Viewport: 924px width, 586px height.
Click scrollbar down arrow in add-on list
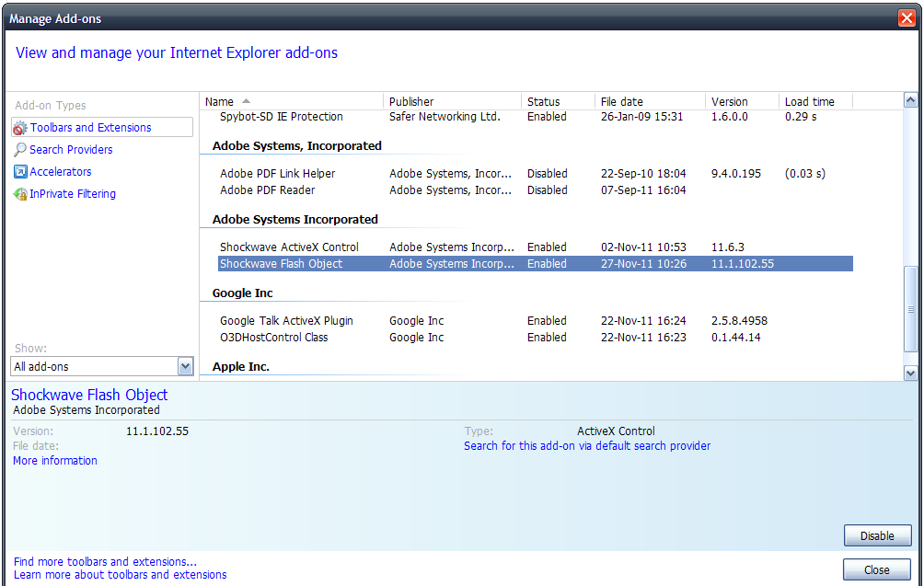[x=910, y=373]
